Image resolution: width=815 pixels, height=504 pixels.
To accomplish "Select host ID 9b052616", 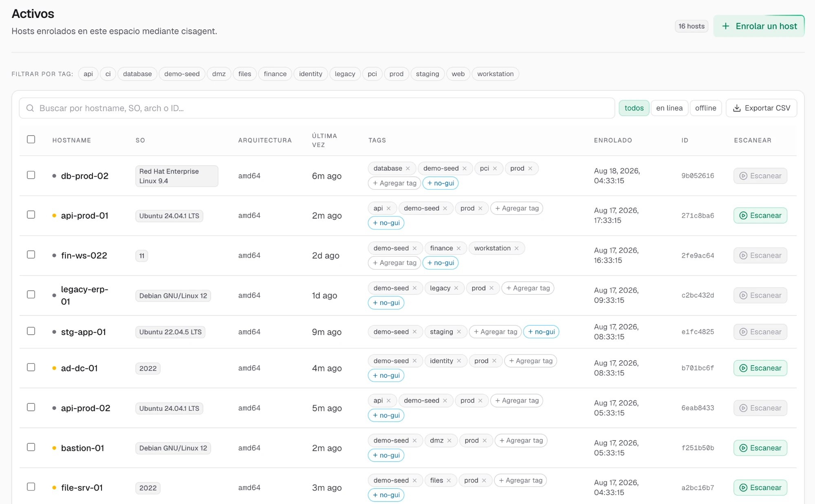I will pyautogui.click(x=698, y=176).
